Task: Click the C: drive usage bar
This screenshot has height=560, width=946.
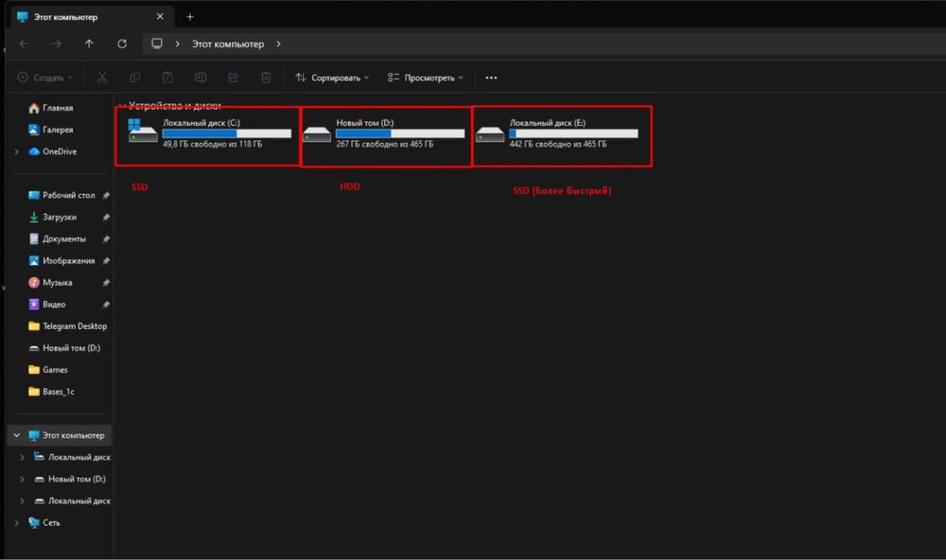Action: (227, 133)
